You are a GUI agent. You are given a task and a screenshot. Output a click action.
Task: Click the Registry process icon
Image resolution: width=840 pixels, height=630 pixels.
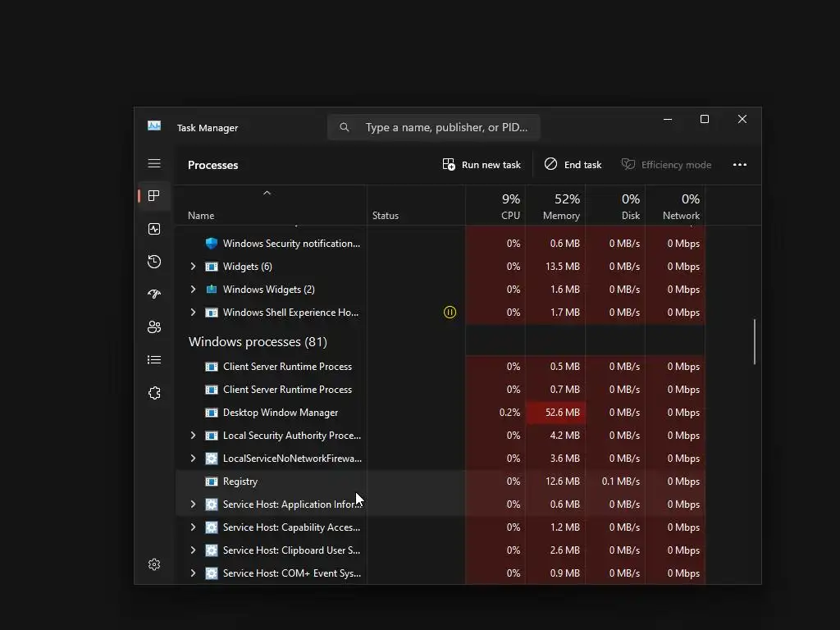pyautogui.click(x=212, y=482)
